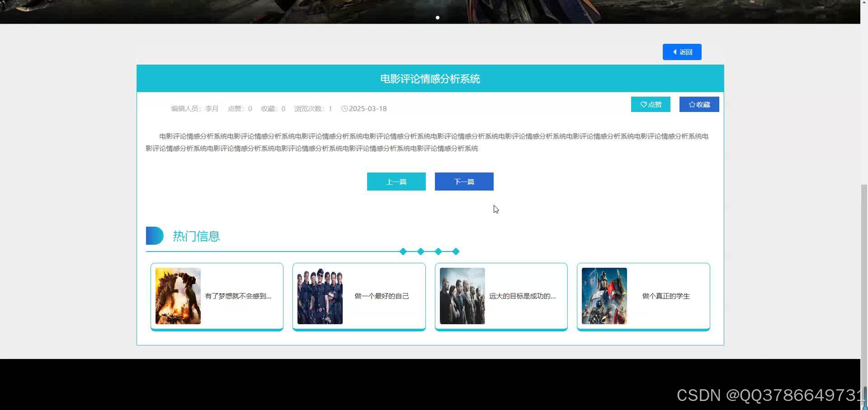This screenshot has width=868, height=410.
Task: Open the 有了梦想就不会感到 article card
Action: tap(217, 296)
